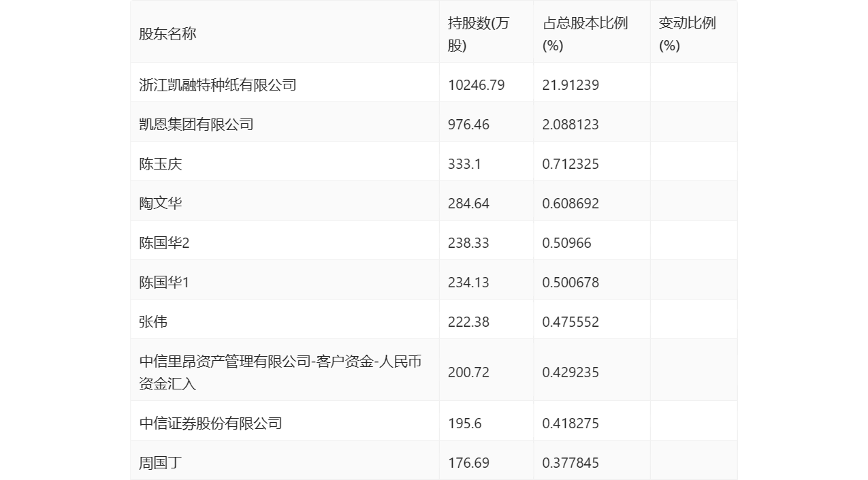Click the 变动比例(%) column header
The height and width of the screenshot is (480, 868).
click(x=687, y=34)
